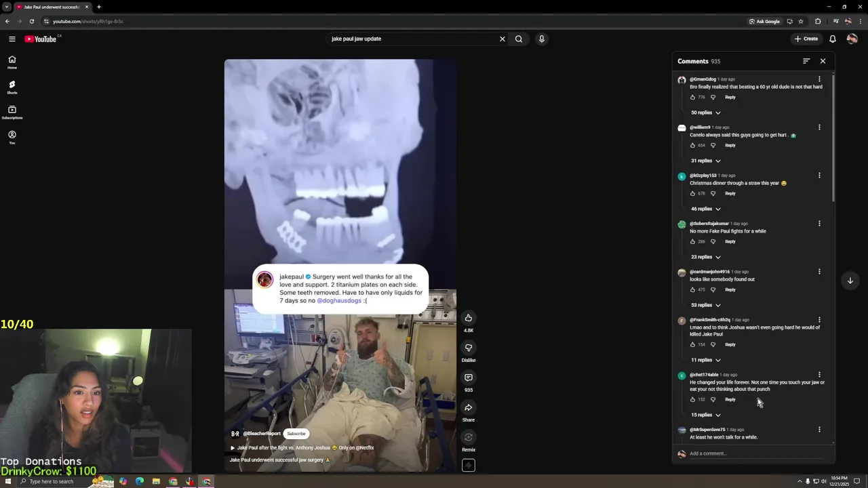Expand the 11 replies thread
The image size is (868, 488).
[706, 360]
